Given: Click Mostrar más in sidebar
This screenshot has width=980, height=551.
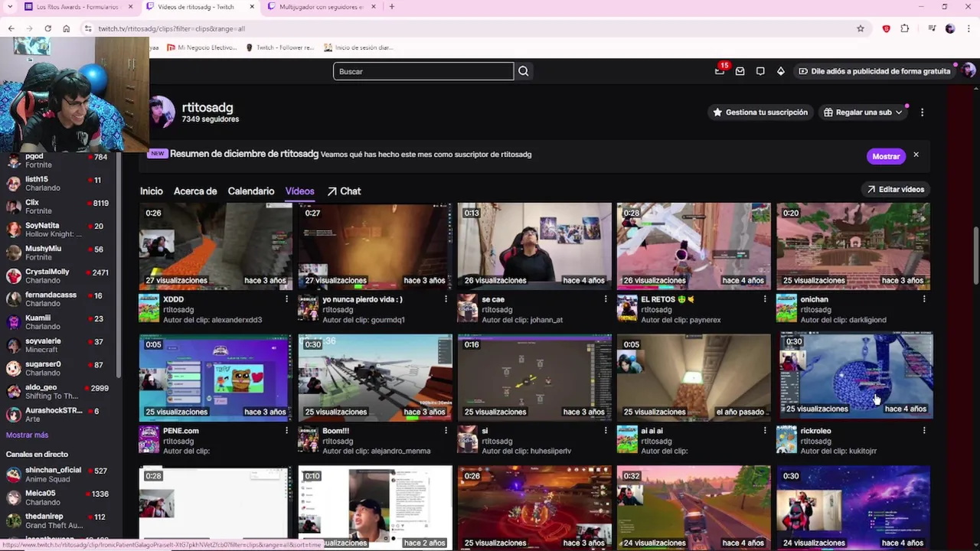Looking at the screenshot, I should [x=27, y=435].
